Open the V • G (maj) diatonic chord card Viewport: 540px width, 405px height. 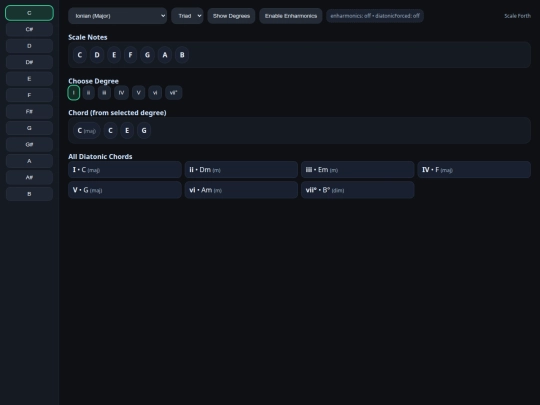click(x=125, y=190)
